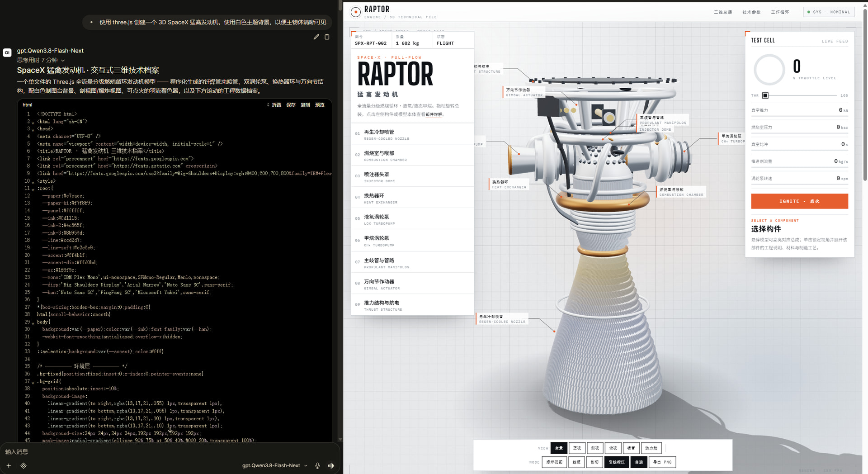Select the 正视 view radio button

(x=577, y=448)
